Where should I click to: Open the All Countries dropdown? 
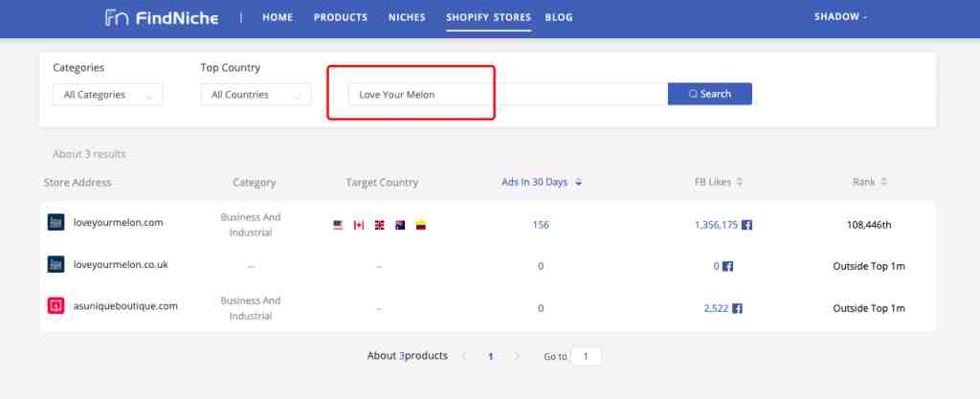coord(256,95)
